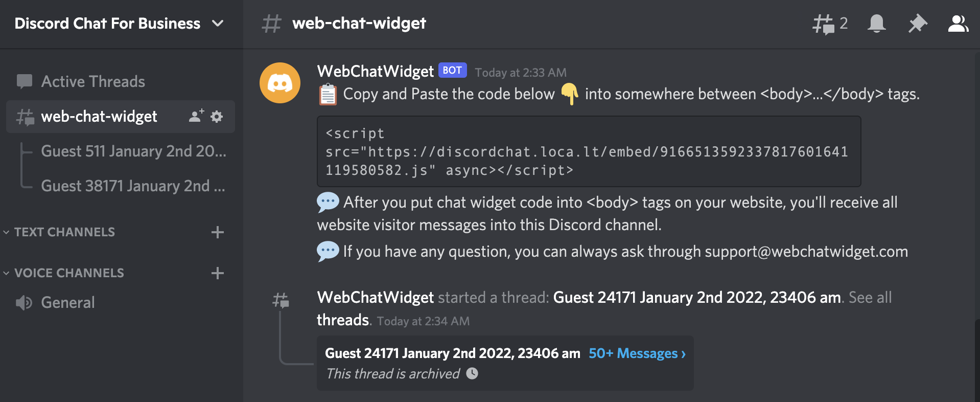Open the 50+ Messages thread link
Image resolution: width=980 pixels, height=402 pixels.
[636, 353]
